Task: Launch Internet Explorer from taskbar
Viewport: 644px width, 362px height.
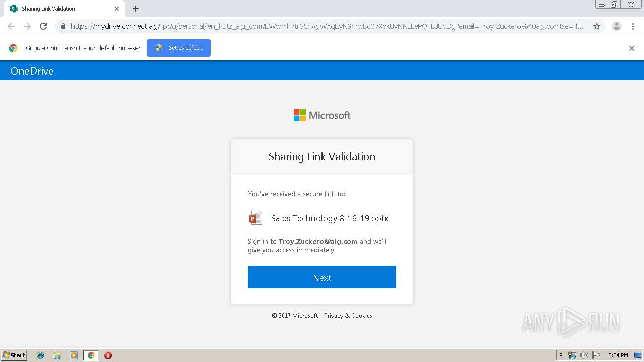Action: pos(40,355)
